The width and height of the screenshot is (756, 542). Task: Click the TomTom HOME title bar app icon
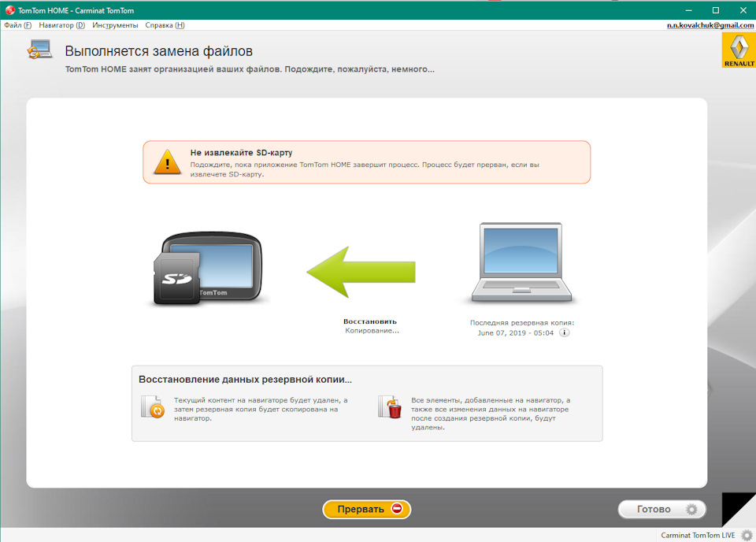(9, 10)
